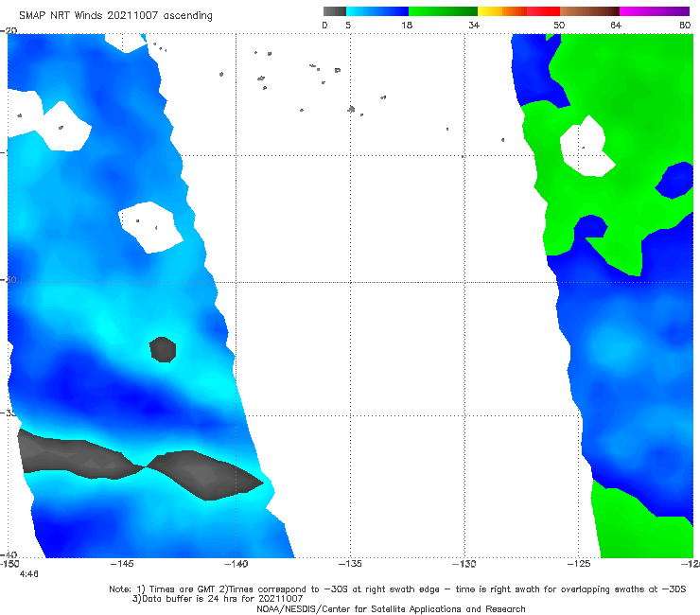Click the '-20' latitude label at top left

(x=9, y=30)
